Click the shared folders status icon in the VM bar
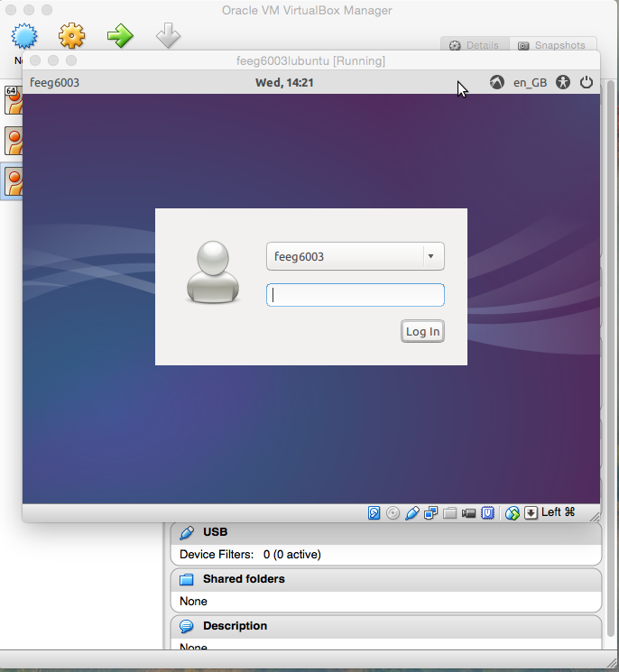Viewport: 619px width, 672px height. [449, 513]
